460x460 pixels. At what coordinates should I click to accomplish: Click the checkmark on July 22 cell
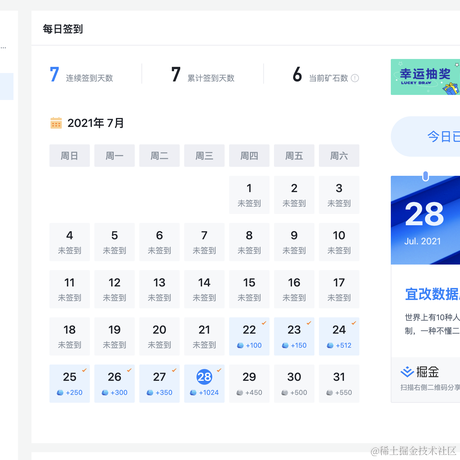point(264,323)
